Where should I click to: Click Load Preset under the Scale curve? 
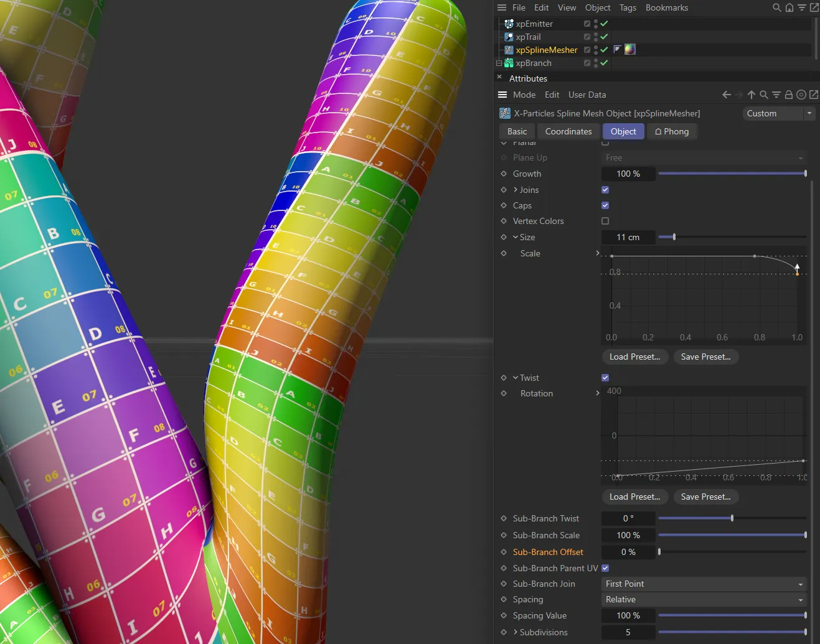[x=634, y=357]
